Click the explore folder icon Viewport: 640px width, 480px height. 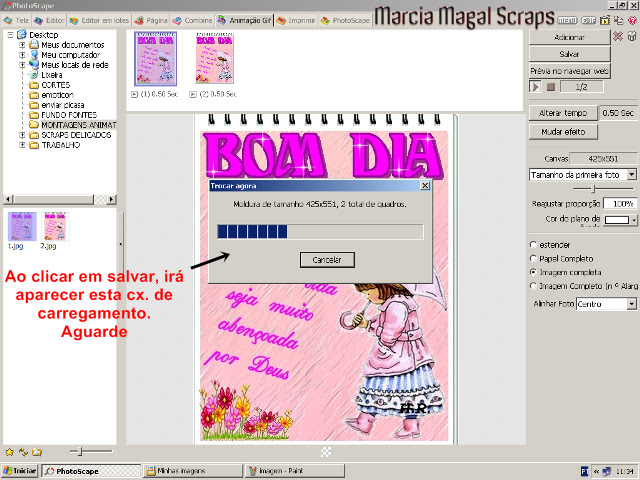(37, 452)
